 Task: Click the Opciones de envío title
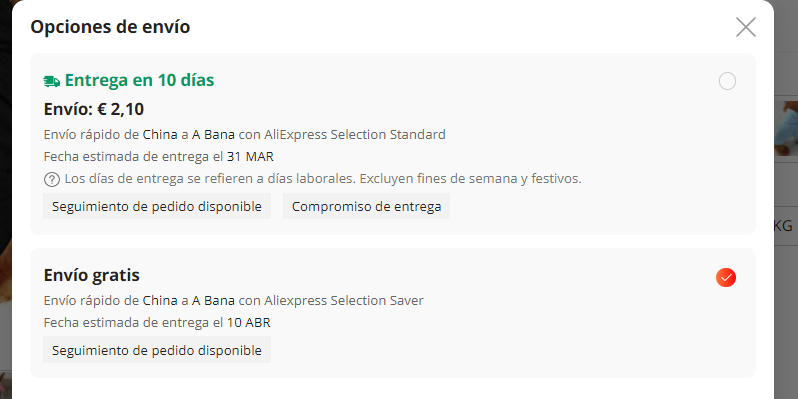tap(110, 26)
